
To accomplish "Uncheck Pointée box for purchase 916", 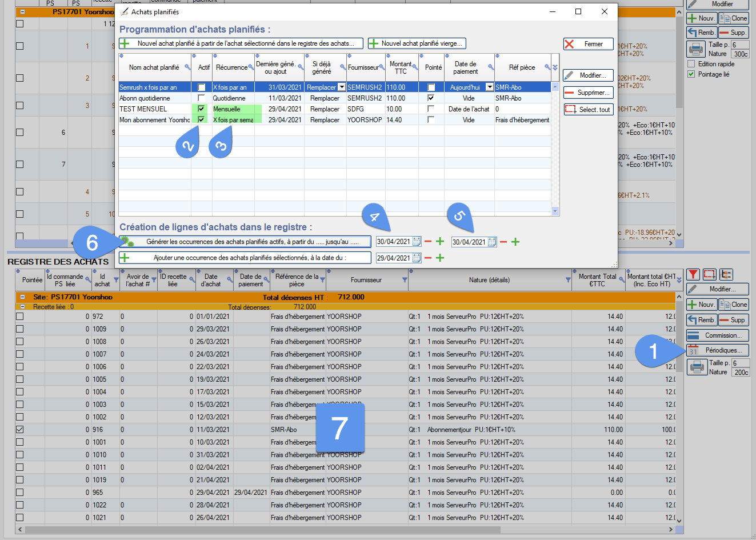I will point(20,430).
